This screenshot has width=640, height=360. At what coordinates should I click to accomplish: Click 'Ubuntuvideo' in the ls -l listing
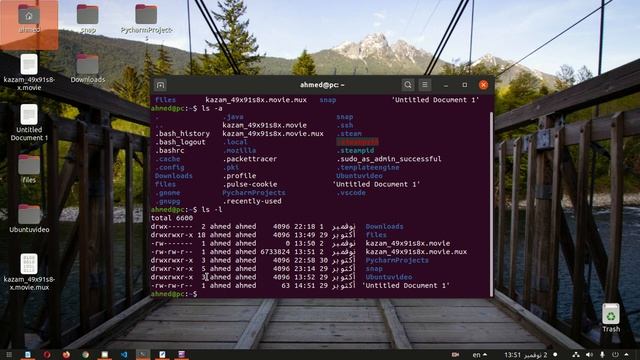click(389, 277)
